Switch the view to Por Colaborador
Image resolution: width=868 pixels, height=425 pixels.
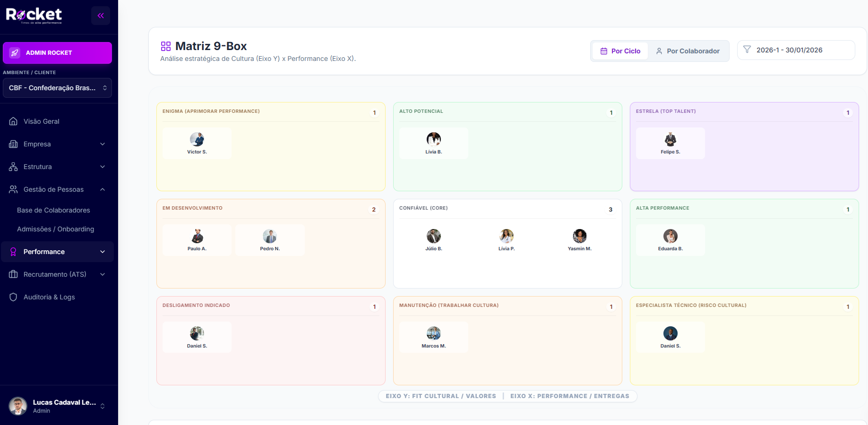(688, 51)
